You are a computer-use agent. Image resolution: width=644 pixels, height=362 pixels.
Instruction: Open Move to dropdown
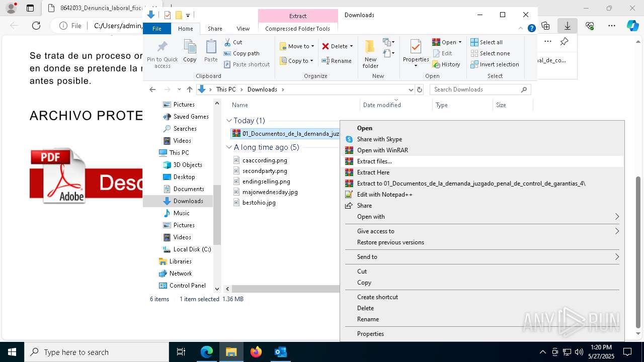click(297, 46)
